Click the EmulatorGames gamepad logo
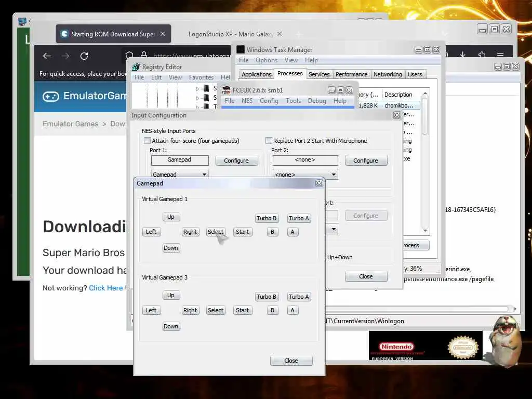Image resolution: width=532 pixels, height=399 pixels. 51,96
